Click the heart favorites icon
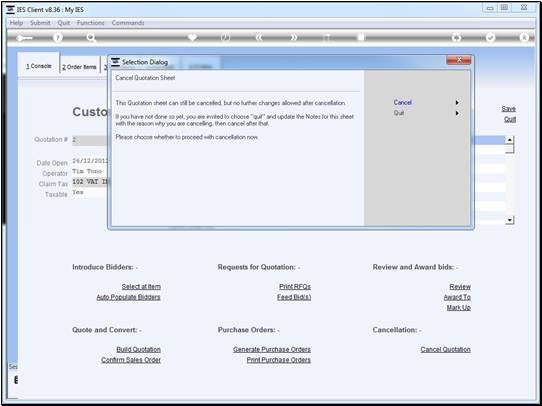The image size is (542, 406). [x=193, y=37]
